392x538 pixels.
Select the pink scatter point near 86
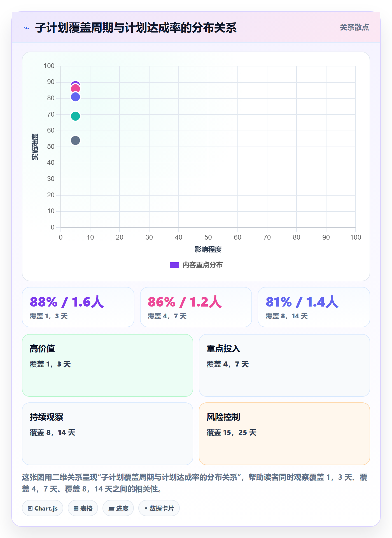[75, 89]
